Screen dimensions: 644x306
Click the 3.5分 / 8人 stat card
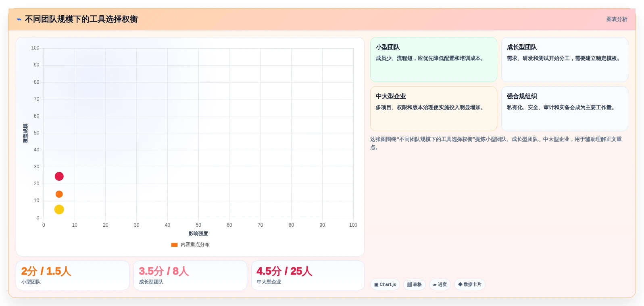[x=190, y=275]
